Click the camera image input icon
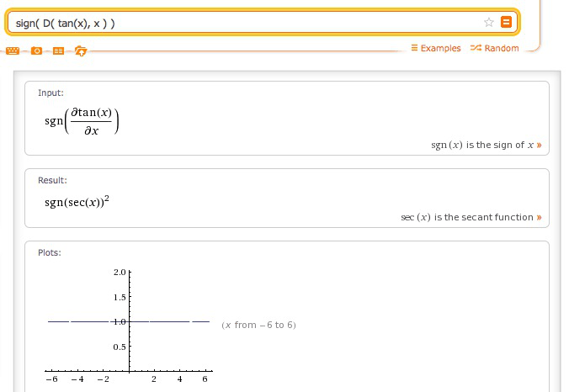569x392 pixels. click(x=36, y=51)
